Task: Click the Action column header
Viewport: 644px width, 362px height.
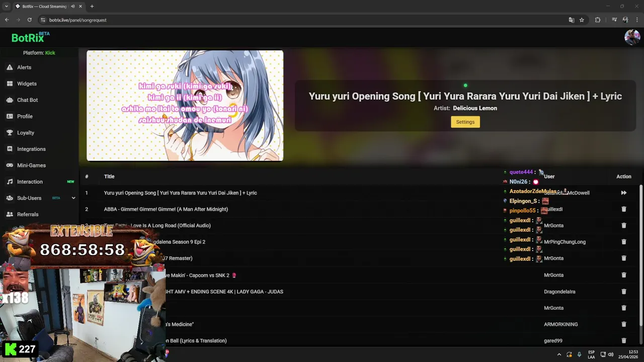Action: (x=623, y=176)
